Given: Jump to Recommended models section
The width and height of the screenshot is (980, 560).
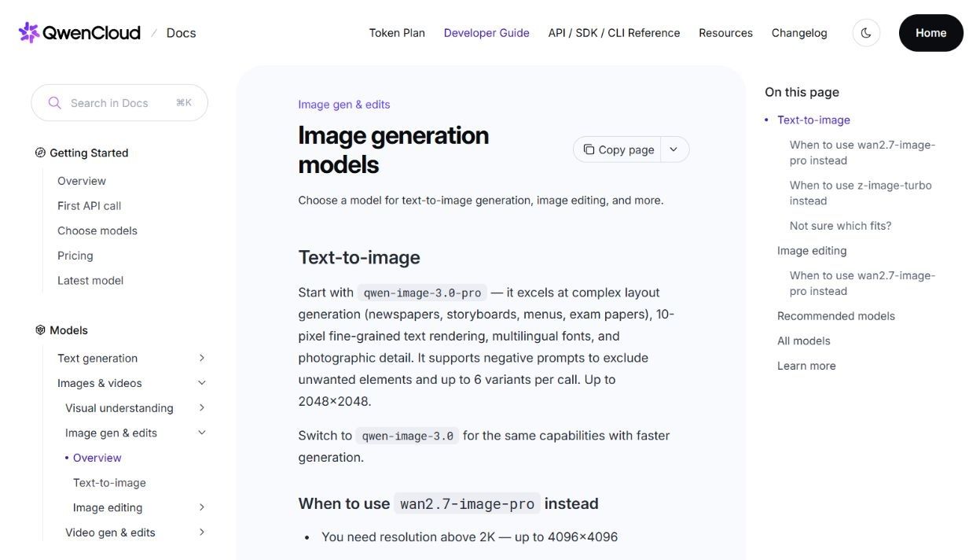Looking at the screenshot, I should [836, 316].
